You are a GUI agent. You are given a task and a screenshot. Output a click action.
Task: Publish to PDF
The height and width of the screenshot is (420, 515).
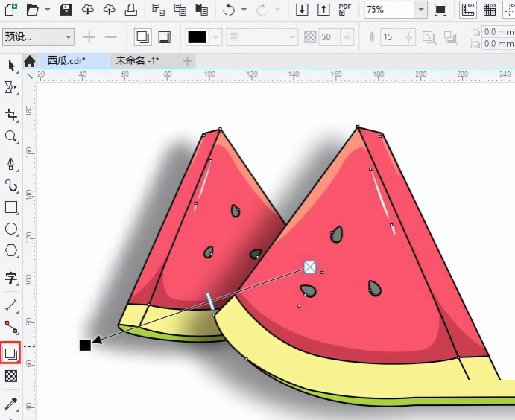point(345,10)
